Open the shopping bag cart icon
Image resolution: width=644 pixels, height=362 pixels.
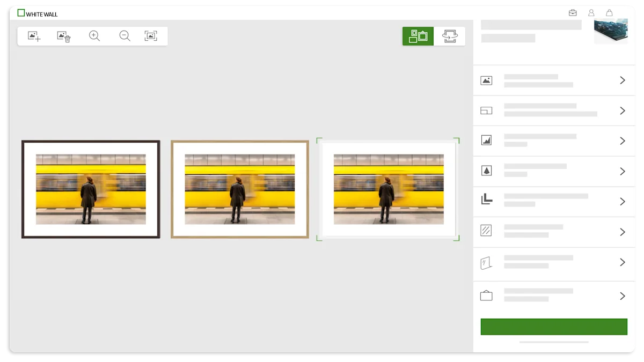[609, 13]
